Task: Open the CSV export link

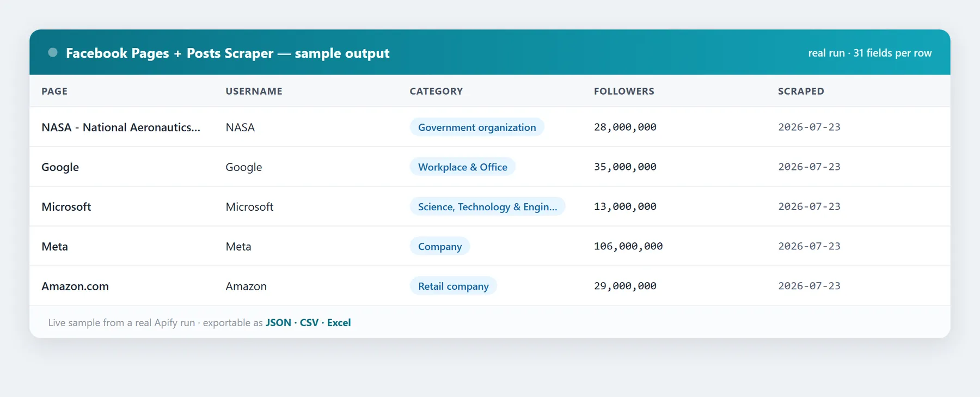Action: 309,322
